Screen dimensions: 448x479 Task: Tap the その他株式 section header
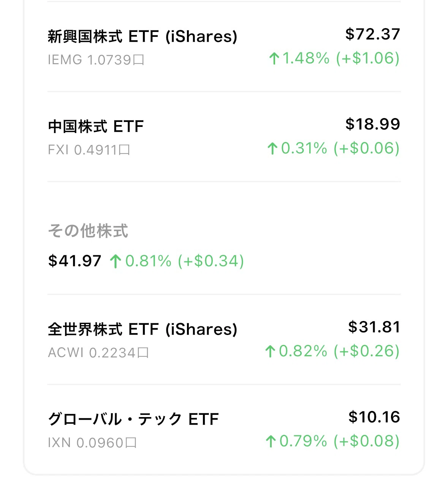[x=88, y=231]
